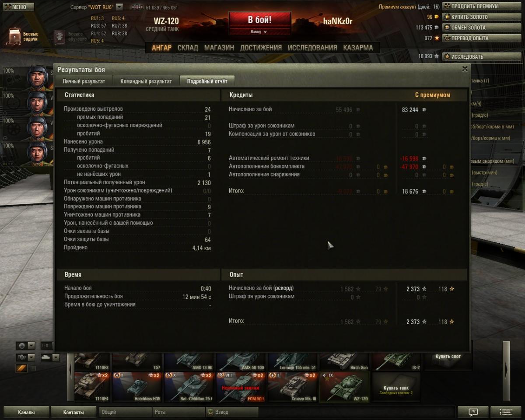The width and height of the screenshot is (525, 420).
Task: Open the Каналы button
Action: 26,412
